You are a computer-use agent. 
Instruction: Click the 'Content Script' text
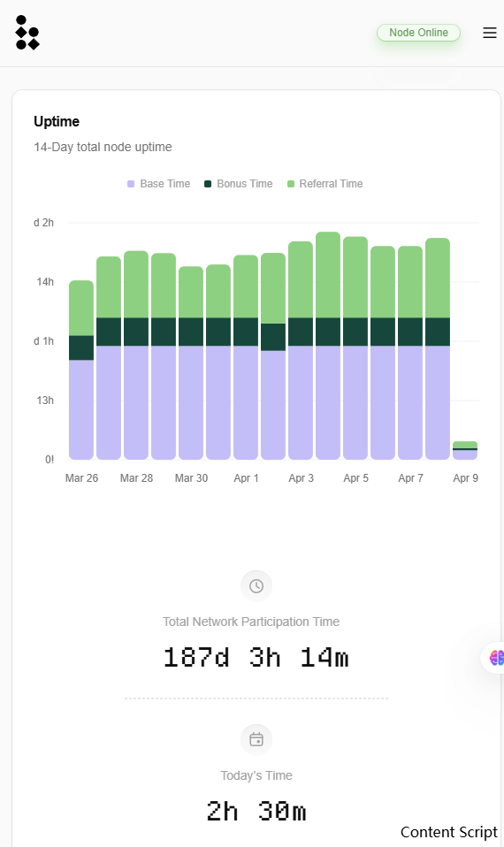click(x=449, y=833)
